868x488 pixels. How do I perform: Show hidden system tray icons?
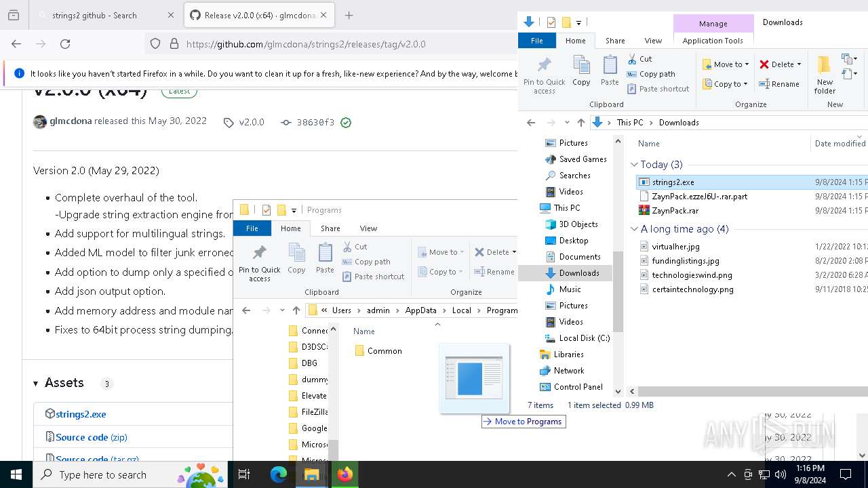[x=731, y=474]
